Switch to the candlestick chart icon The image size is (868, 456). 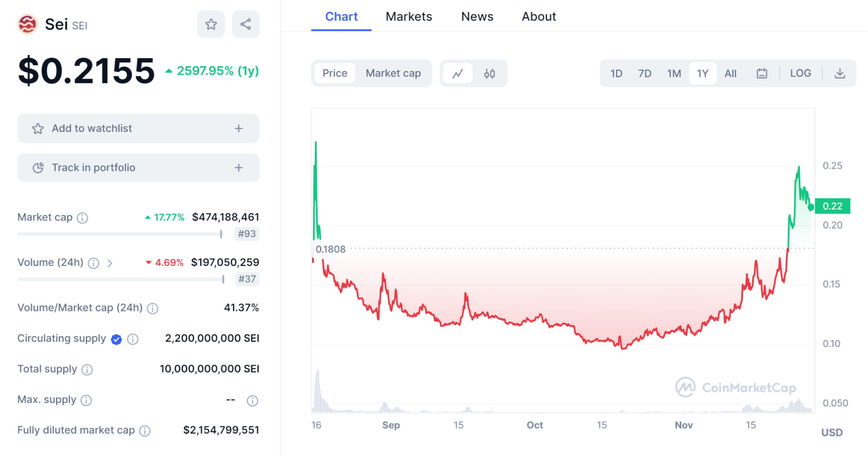[x=490, y=74]
